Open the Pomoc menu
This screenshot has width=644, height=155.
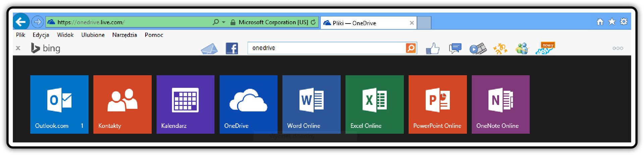tap(154, 35)
